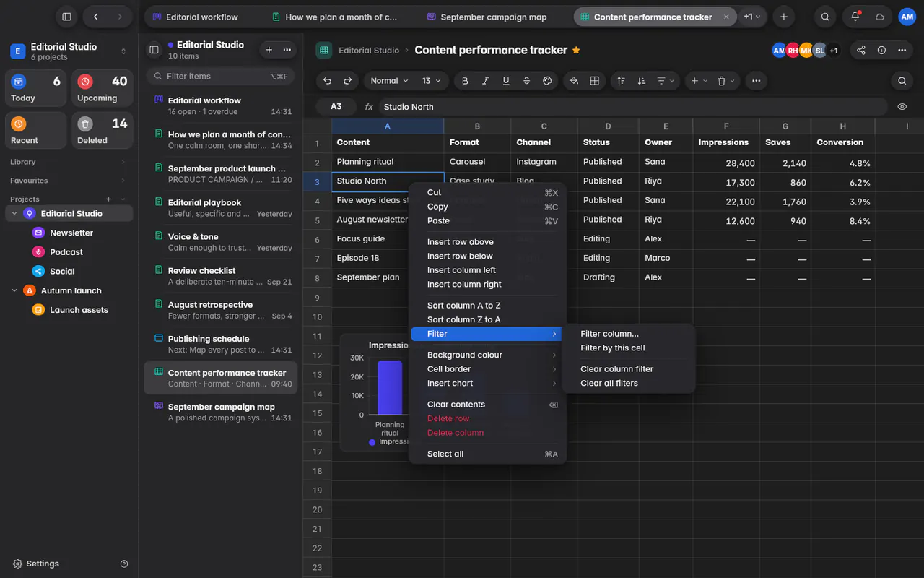Viewport: 924px width, 578px height.
Task: Click the sort descending toolbar icon
Action: tap(641, 81)
